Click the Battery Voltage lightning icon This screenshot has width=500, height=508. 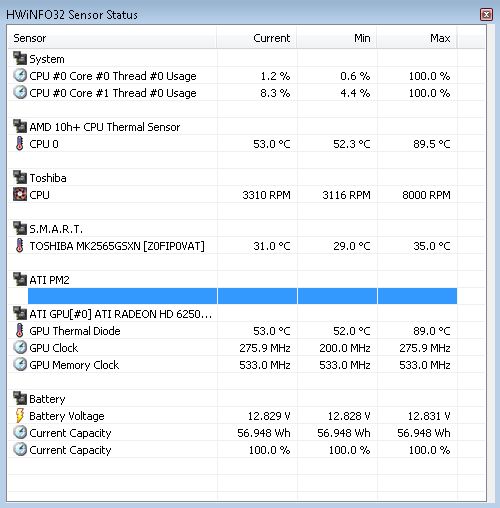tap(20, 416)
